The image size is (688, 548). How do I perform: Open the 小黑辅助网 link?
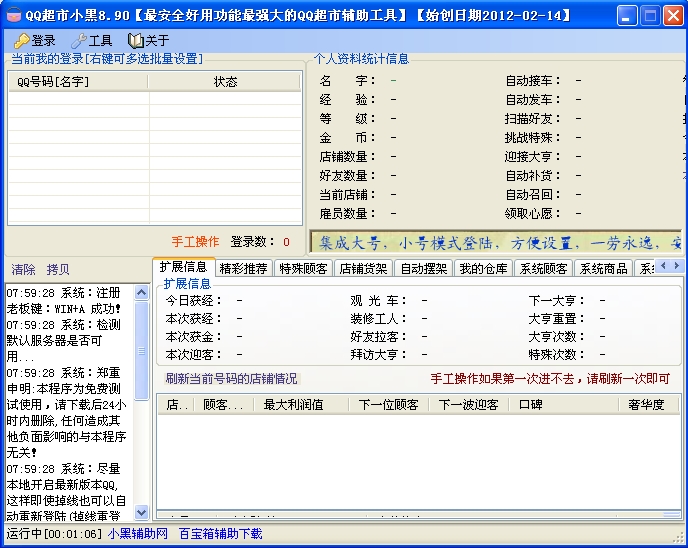[x=138, y=534]
